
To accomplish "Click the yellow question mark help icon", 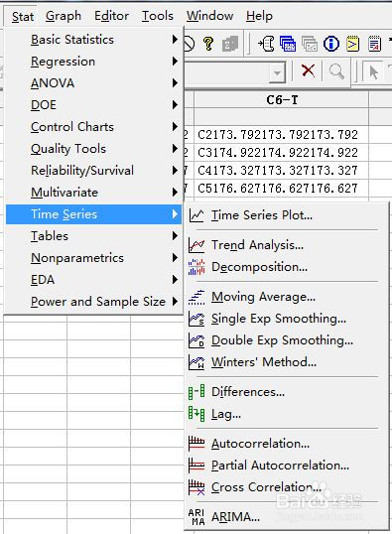I will pos(208,44).
